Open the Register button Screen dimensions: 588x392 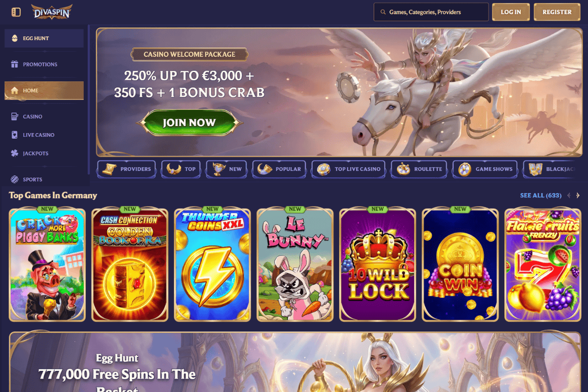pos(557,12)
